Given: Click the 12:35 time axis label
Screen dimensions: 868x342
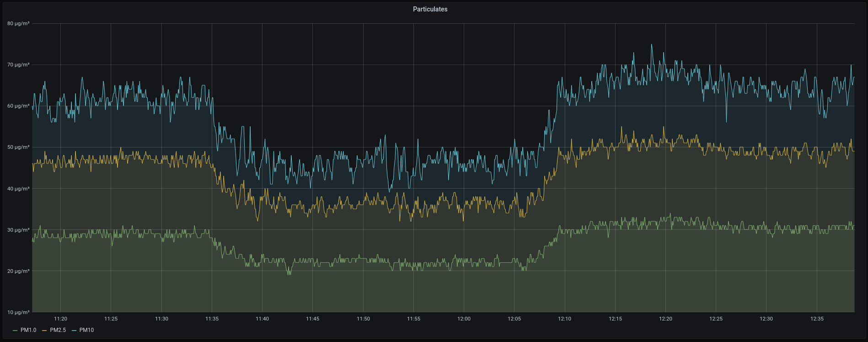Looking at the screenshot, I should point(817,319).
